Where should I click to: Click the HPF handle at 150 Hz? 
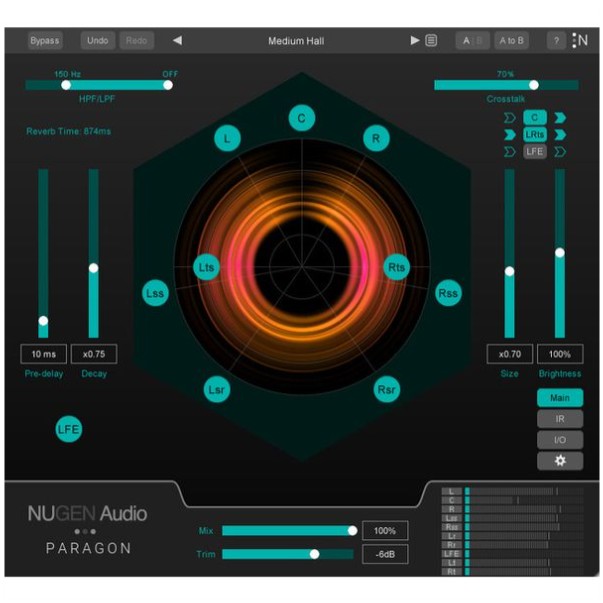tap(66, 85)
